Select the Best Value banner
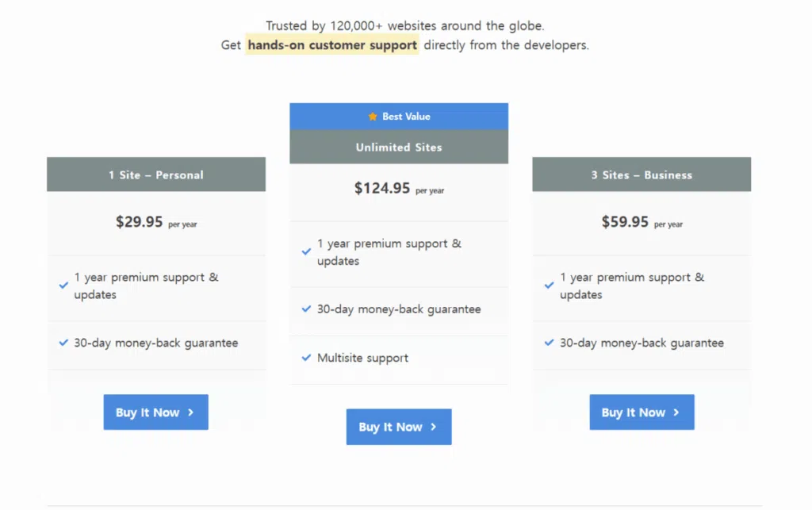 pos(399,116)
